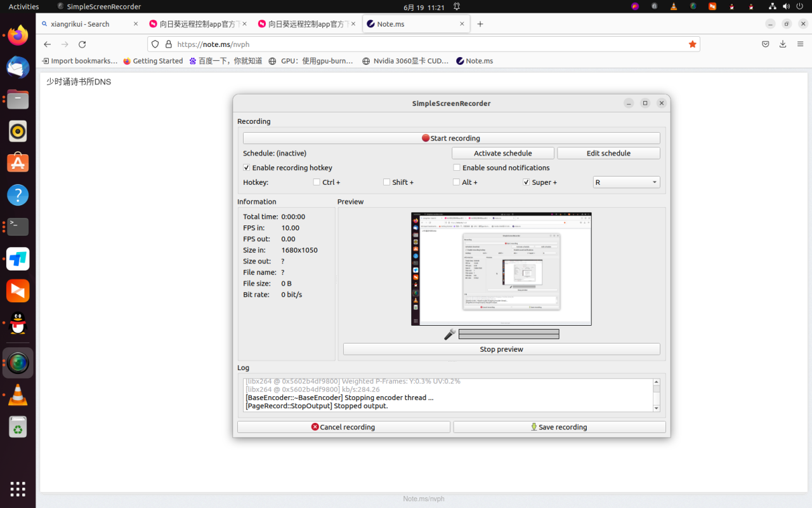
Task: Open a new Firefox tab
Action: click(x=480, y=24)
